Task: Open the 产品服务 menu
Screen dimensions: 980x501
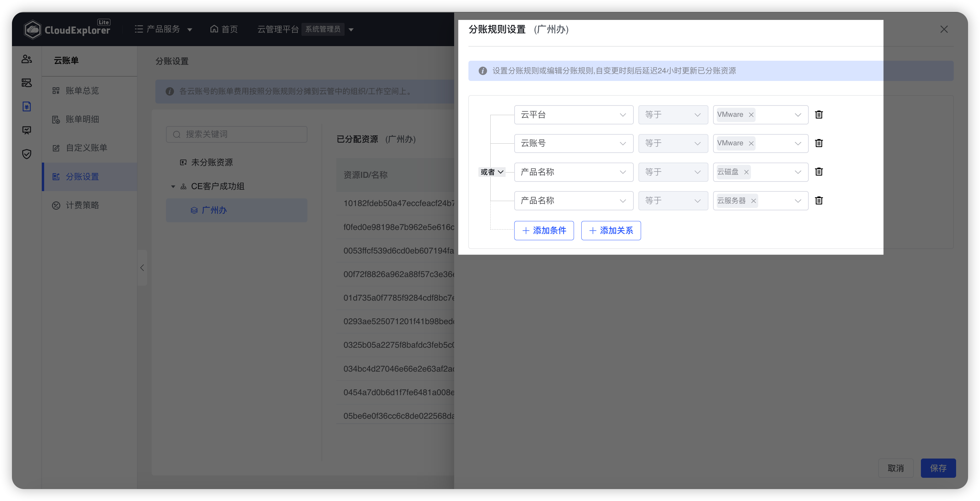Action: [x=163, y=29]
